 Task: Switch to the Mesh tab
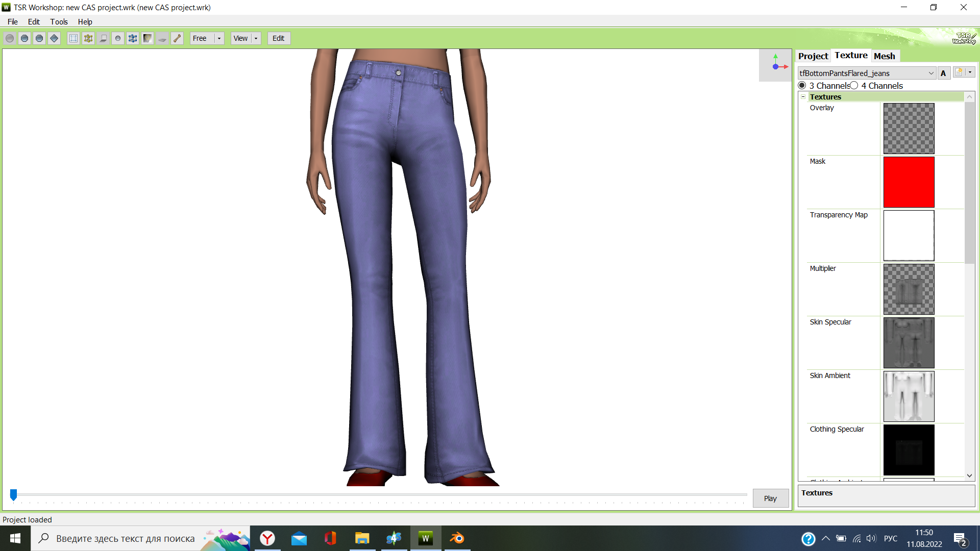pyautogui.click(x=884, y=56)
